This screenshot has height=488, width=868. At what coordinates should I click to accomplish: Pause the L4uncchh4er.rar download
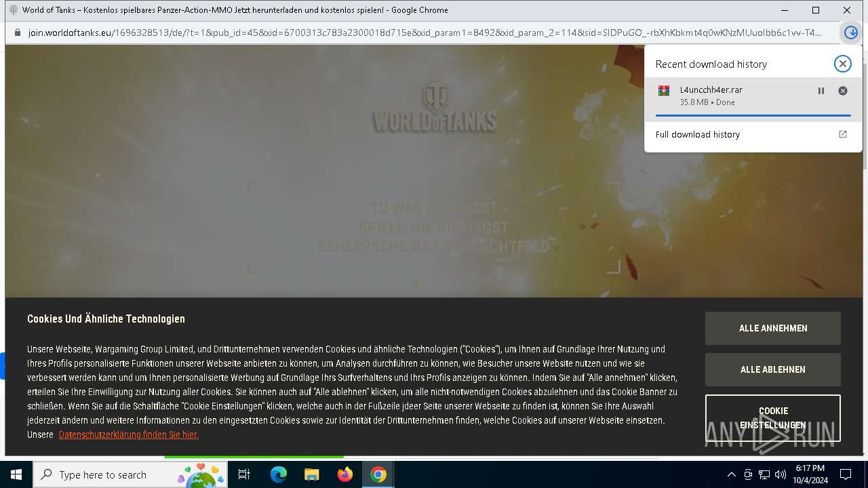821,91
